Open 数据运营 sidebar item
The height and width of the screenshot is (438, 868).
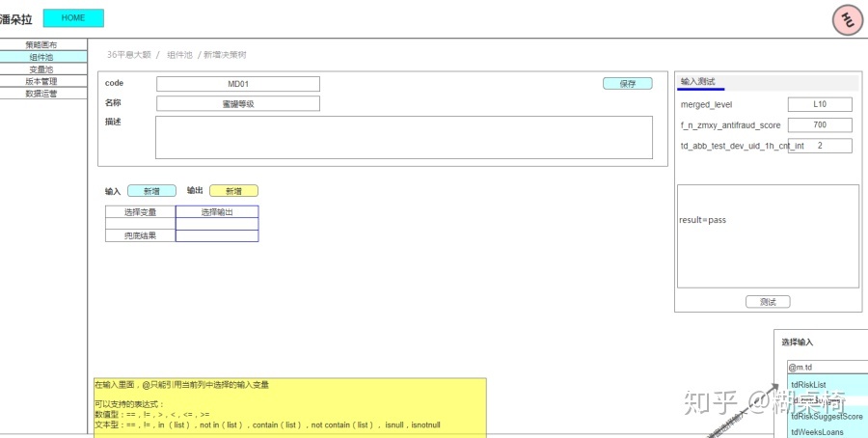[41, 94]
